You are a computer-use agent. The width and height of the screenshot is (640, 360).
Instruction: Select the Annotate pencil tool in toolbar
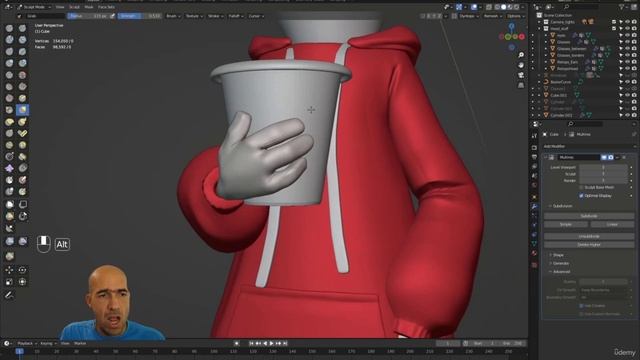9,295
